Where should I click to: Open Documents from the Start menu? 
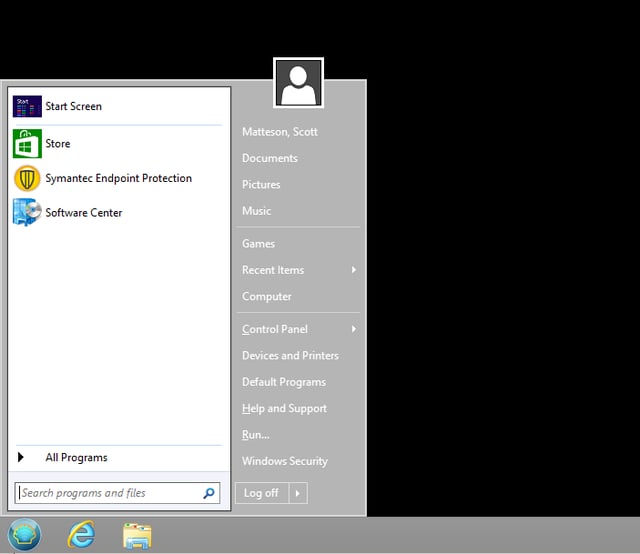pyautogui.click(x=270, y=158)
